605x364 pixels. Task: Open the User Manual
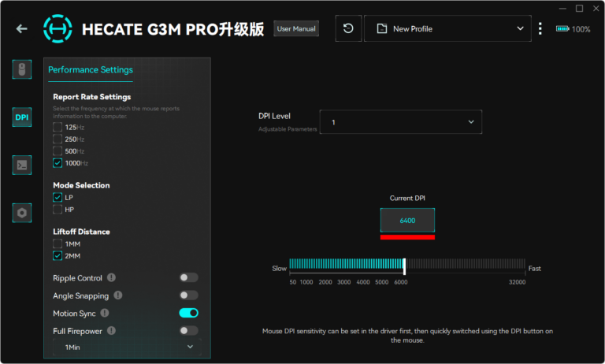(295, 29)
